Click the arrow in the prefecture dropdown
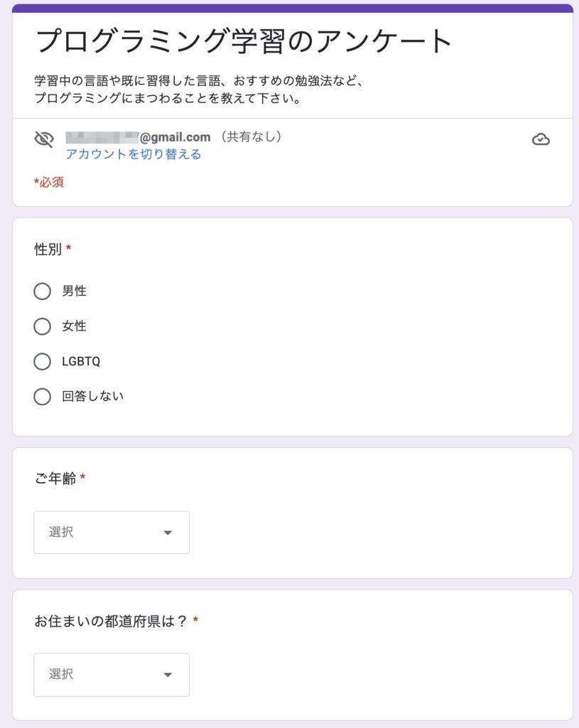 [x=168, y=675]
